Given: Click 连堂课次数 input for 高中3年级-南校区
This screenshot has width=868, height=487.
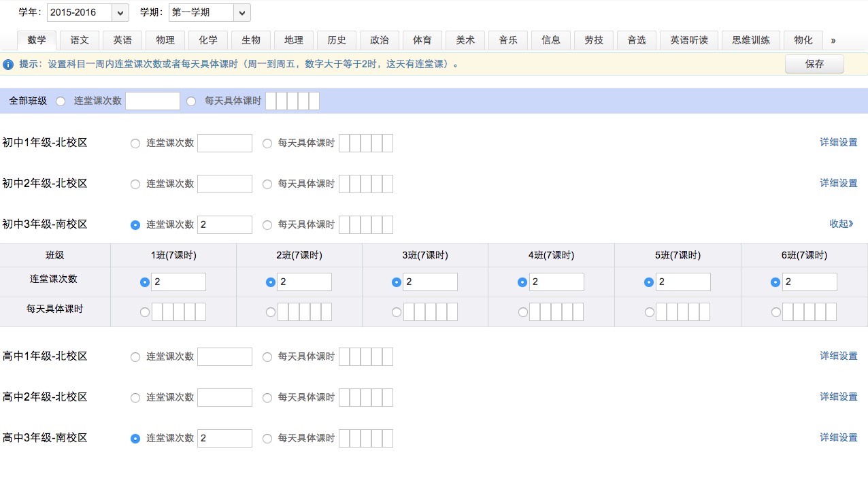Looking at the screenshot, I should pyautogui.click(x=224, y=438).
